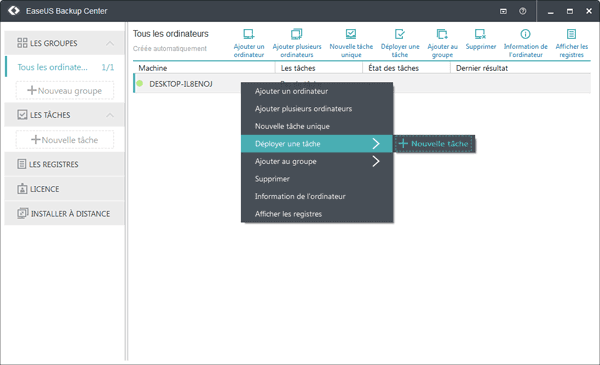Select Déployer une tâche in the context menu

317,144
